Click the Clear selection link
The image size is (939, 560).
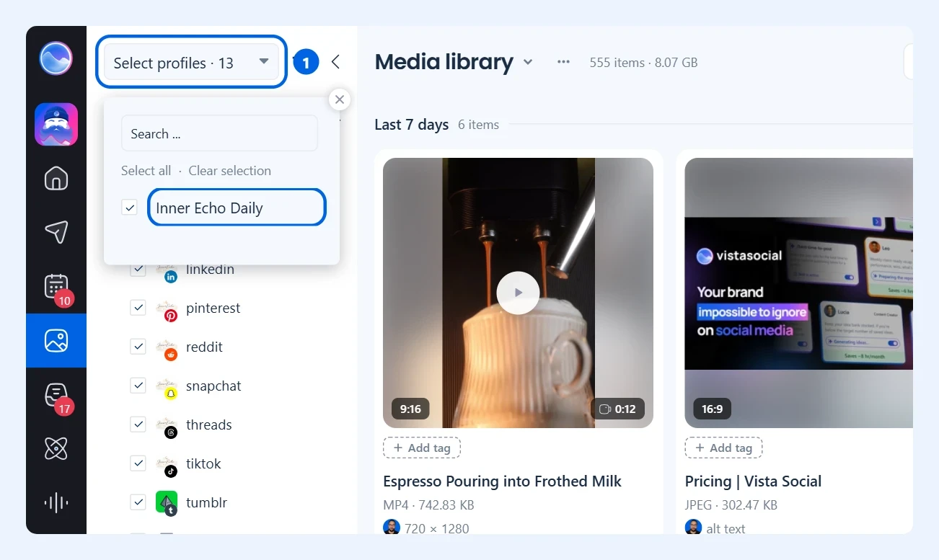230,171
